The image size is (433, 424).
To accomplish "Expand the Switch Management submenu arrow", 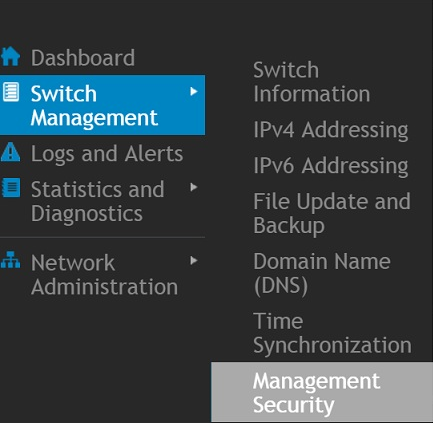I will (193, 92).
